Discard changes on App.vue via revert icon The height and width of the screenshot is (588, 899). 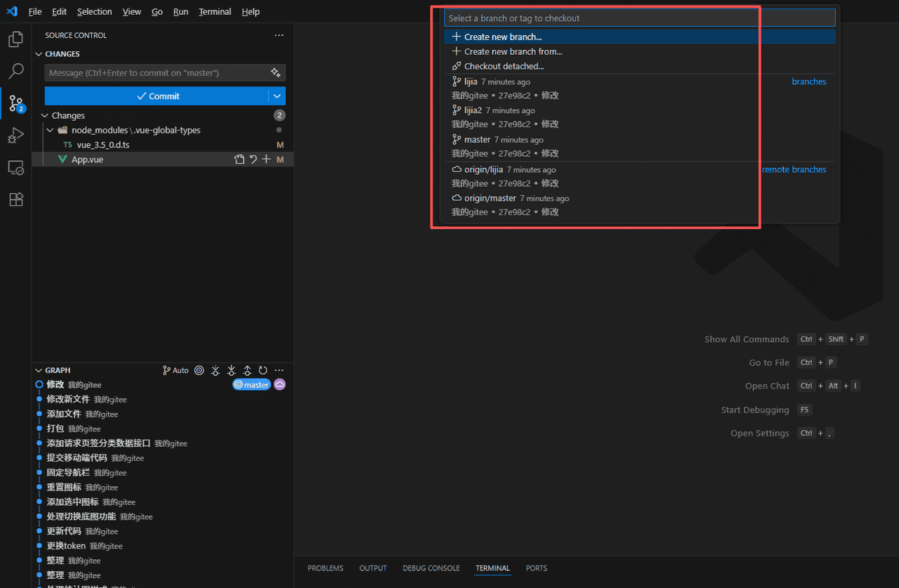point(252,159)
